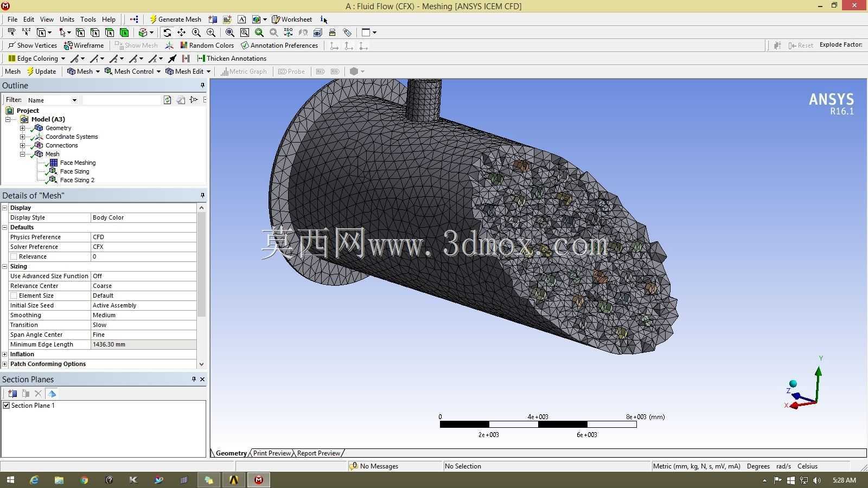Switch to Report Preview tab
This screenshot has width=868, height=488.
click(318, 453)
